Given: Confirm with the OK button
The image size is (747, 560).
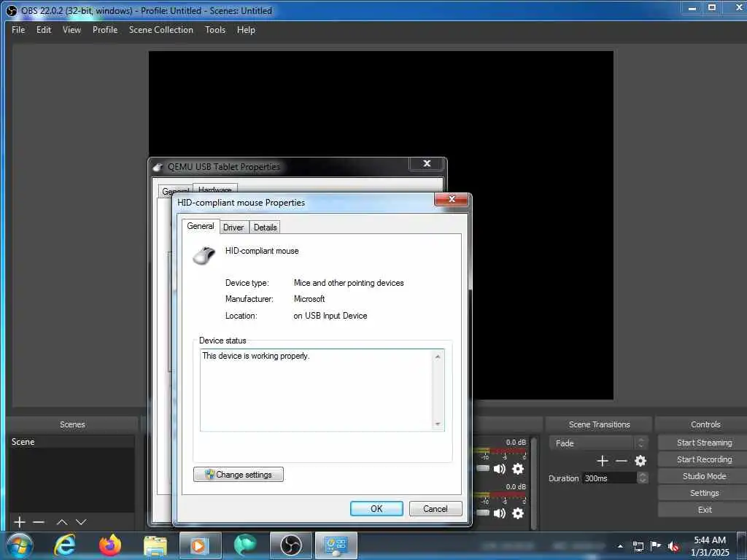Looking at the screenshot, I should pyautogui.click(x=376, y=508).
